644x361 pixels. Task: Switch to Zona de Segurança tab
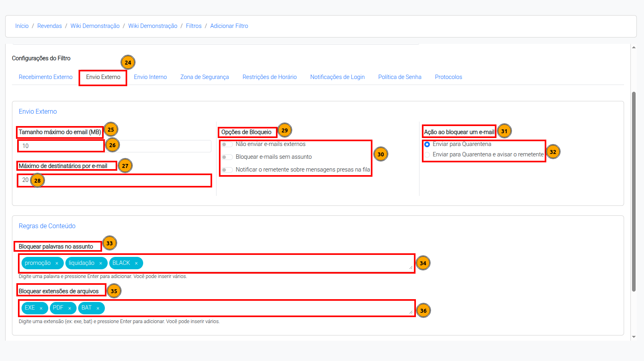click(205, 77)
